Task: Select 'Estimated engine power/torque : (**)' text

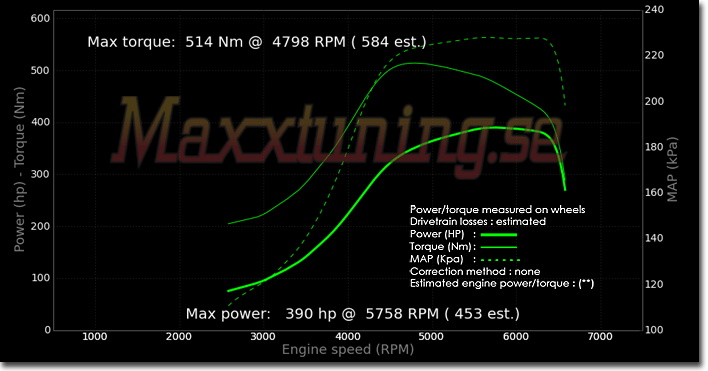Action: (x=502, y=283)
